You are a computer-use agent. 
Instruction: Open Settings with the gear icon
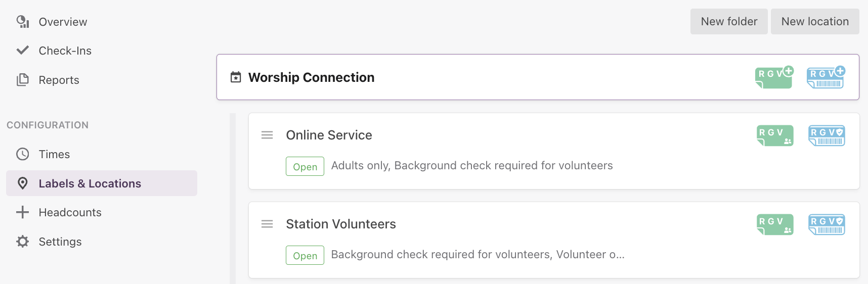coord(60,242)
